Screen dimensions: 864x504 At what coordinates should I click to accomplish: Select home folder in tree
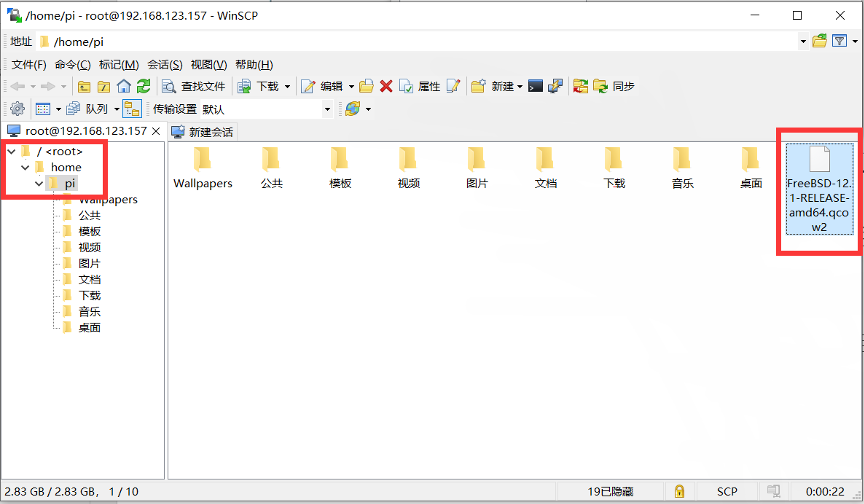click(66, 167)
